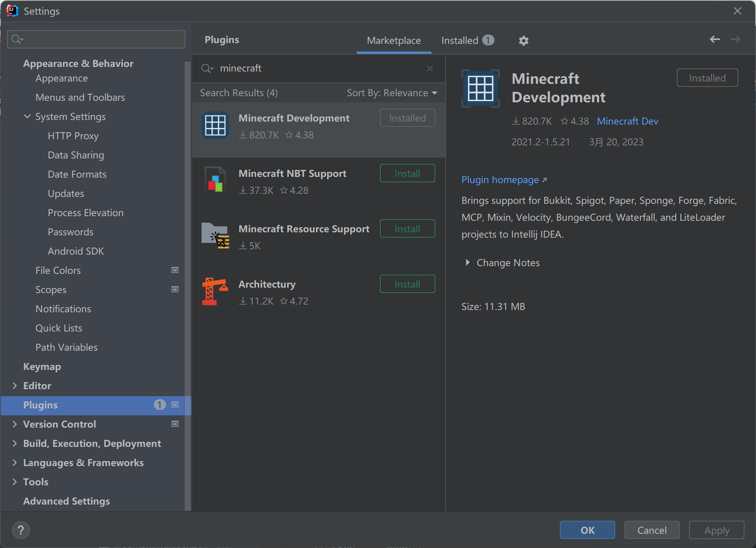Click the back navigation arrow
756x548 pixels.
pyautogui.click(x=714, y=39)
